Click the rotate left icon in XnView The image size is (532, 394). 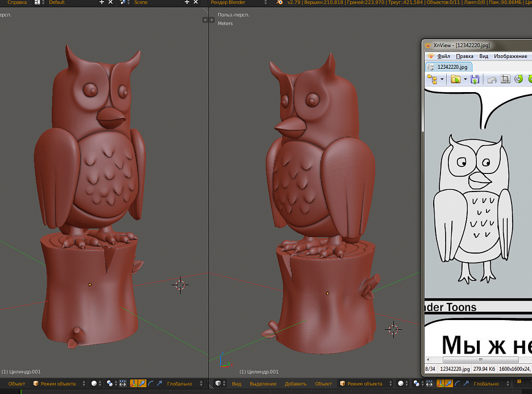click(x=518, y=80)
